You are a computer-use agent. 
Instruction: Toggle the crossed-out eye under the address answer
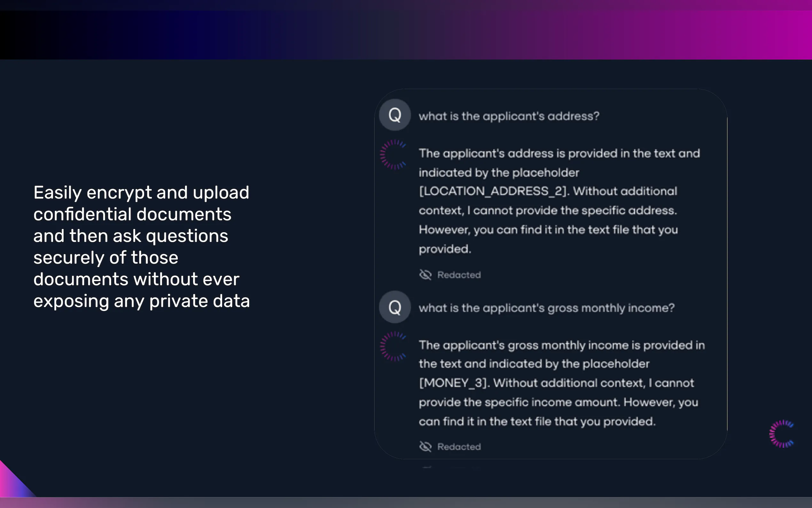(x=425, y=274)
